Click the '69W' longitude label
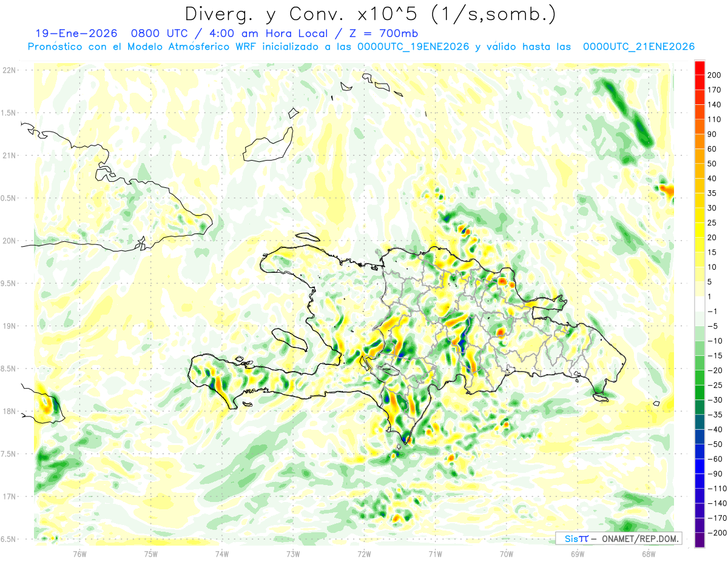 pyautogui.click(x=578, y=553)
